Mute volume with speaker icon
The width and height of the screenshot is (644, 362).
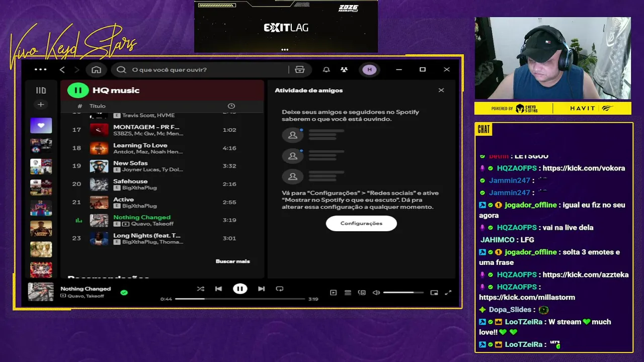[x=376, y=293]
